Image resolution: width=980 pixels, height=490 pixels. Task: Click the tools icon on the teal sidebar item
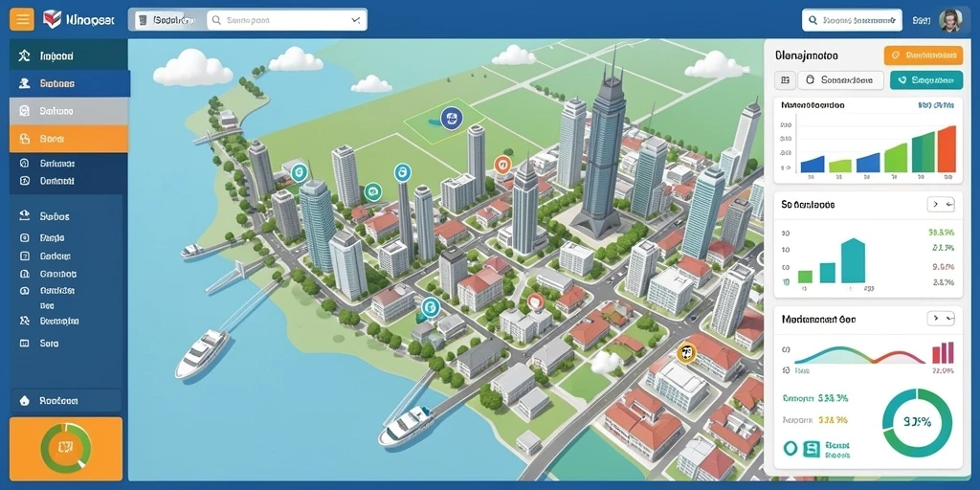(24, 56)
